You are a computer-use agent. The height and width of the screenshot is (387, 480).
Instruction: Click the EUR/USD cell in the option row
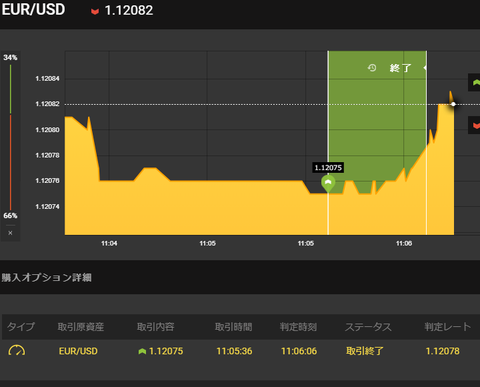point(78,351)
